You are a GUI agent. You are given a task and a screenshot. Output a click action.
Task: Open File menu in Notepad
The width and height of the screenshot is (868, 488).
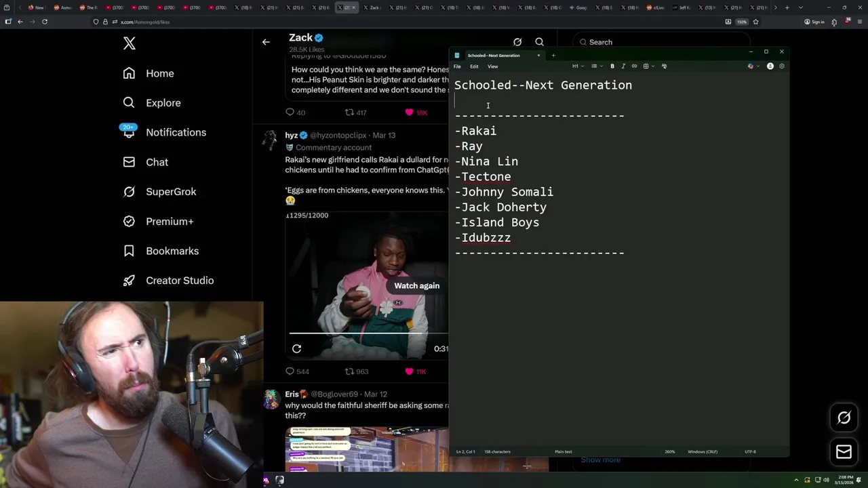457,66
